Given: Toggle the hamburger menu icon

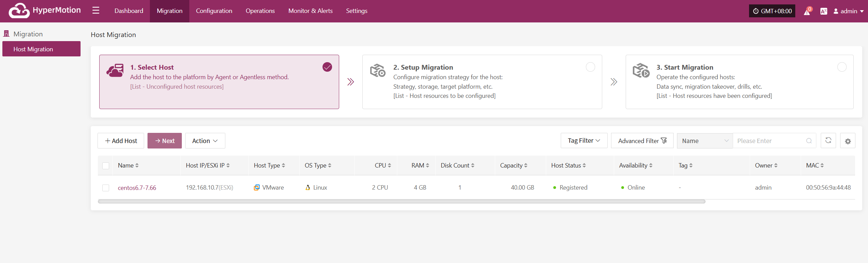Looking at the screenshot, I should click(x=96, y=11).
